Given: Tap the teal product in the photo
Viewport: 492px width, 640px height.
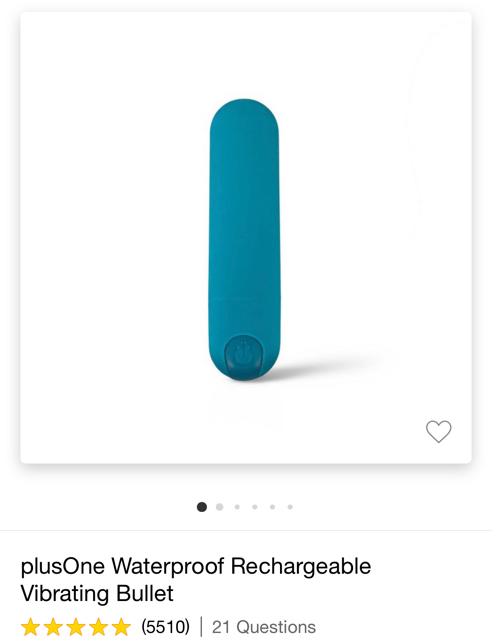Looking at the screenshot, I should [244, 239].
